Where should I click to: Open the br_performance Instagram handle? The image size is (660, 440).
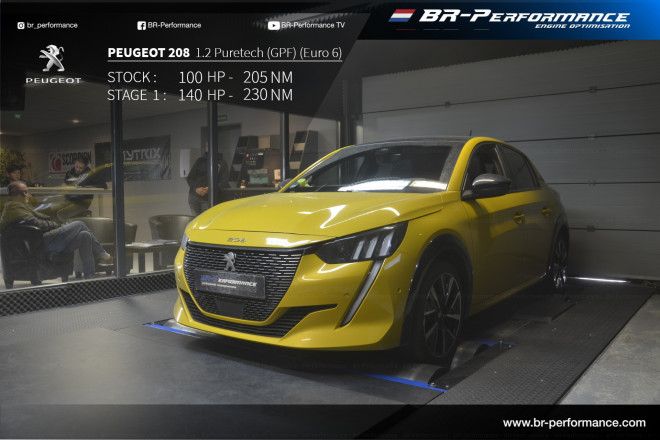click(x=53, y=25)
